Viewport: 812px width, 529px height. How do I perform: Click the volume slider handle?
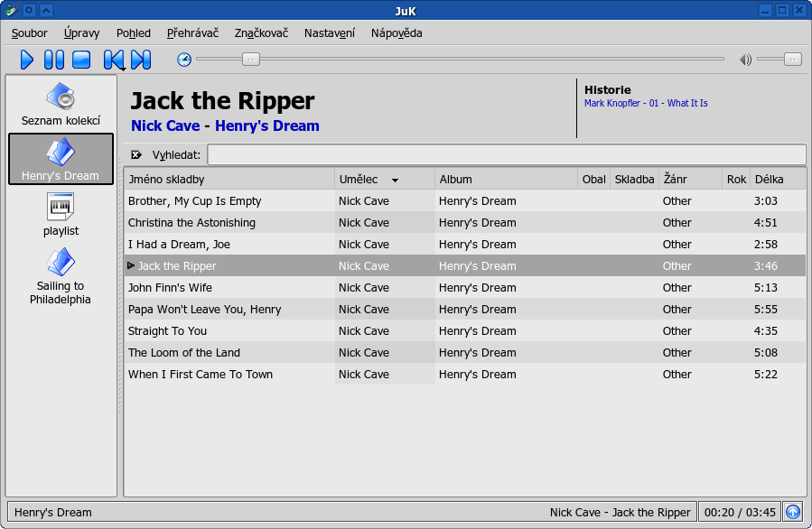[793, 60]
